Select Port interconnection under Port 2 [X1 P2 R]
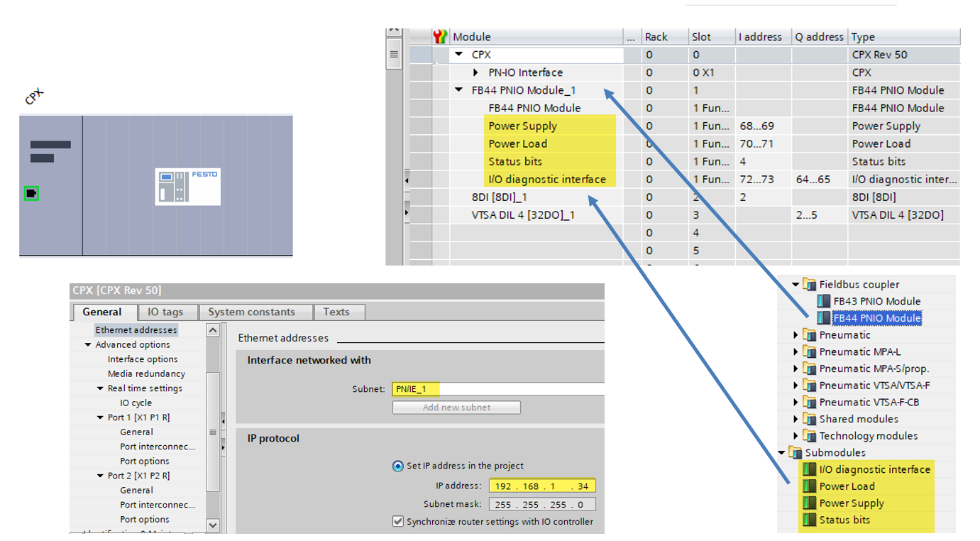This screenshot has width=980, height=541. point(158,505)
